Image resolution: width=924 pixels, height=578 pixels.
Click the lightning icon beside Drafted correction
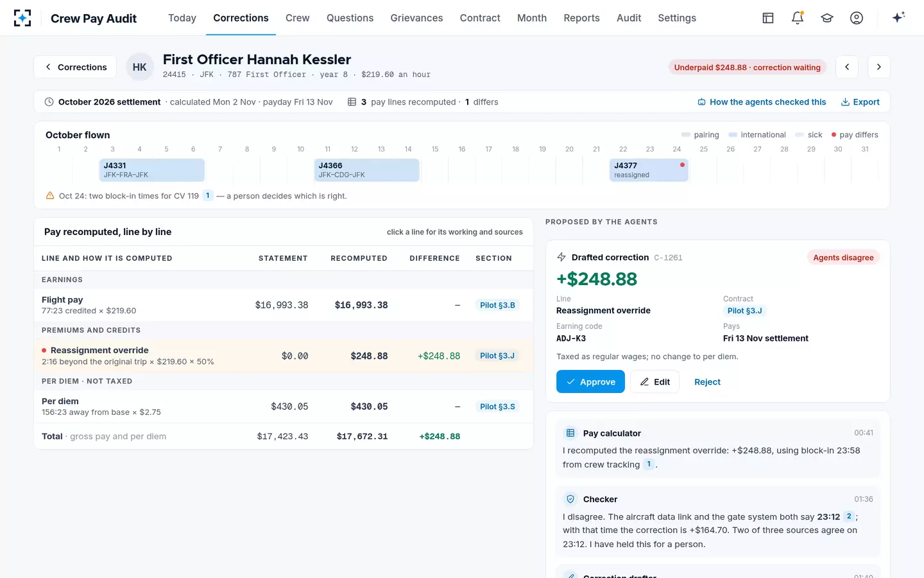pos(561,257)
